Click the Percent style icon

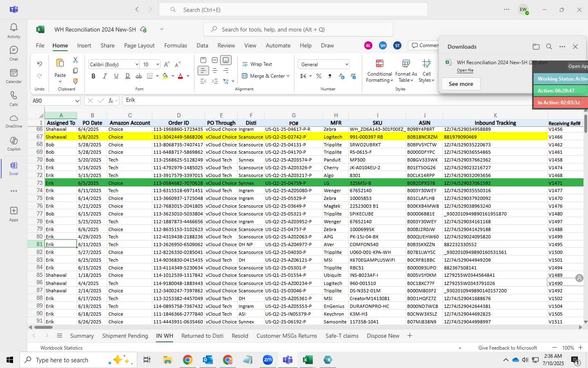[318, 76]
